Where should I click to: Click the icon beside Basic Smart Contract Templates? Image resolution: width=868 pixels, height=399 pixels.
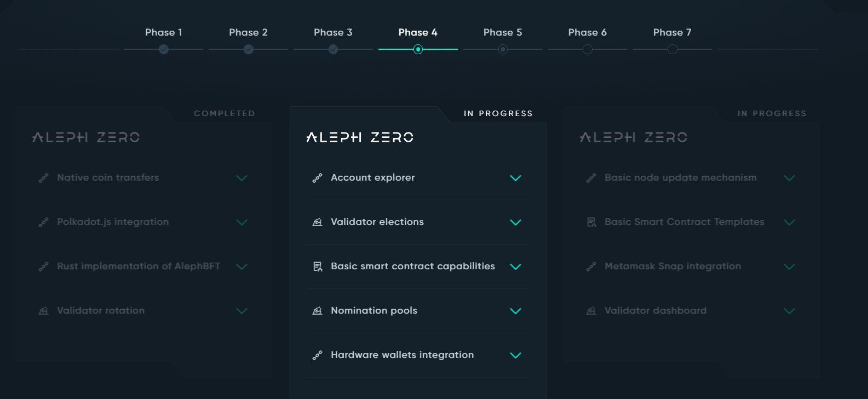pos(591,222)
